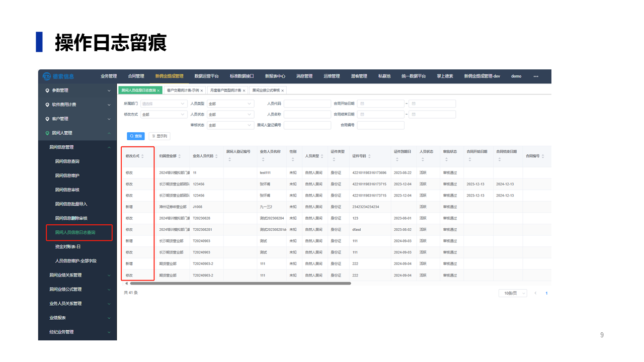Click the 德索信息 logo icon
This screenshot has width=644, height=362.
(x=47, y=76)
